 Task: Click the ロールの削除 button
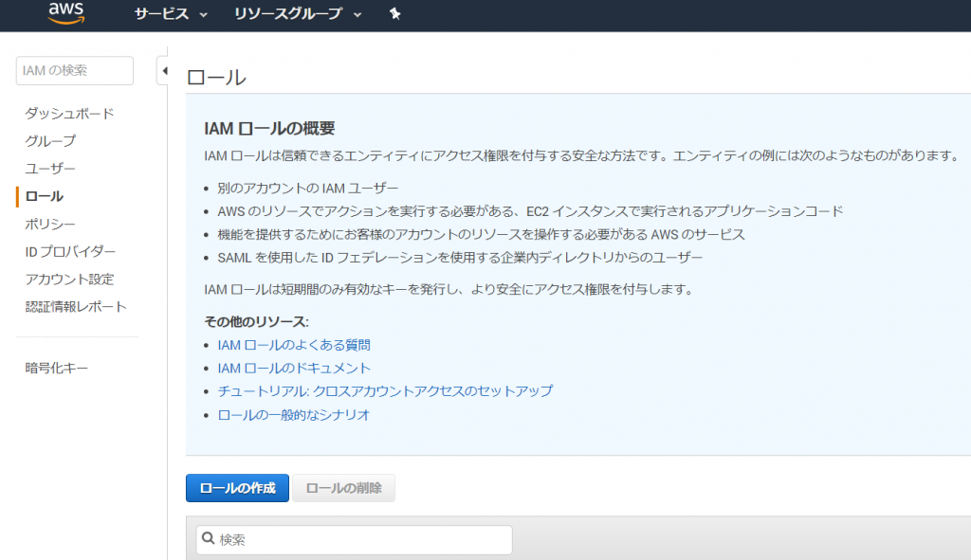pyautogui.click(x=343, y=488)
